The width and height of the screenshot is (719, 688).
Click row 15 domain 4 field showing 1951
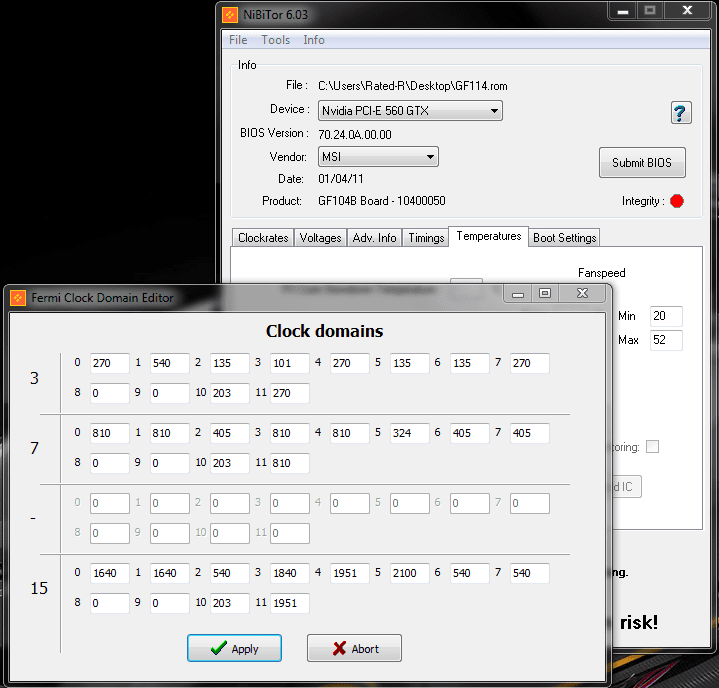pos(350,573)
